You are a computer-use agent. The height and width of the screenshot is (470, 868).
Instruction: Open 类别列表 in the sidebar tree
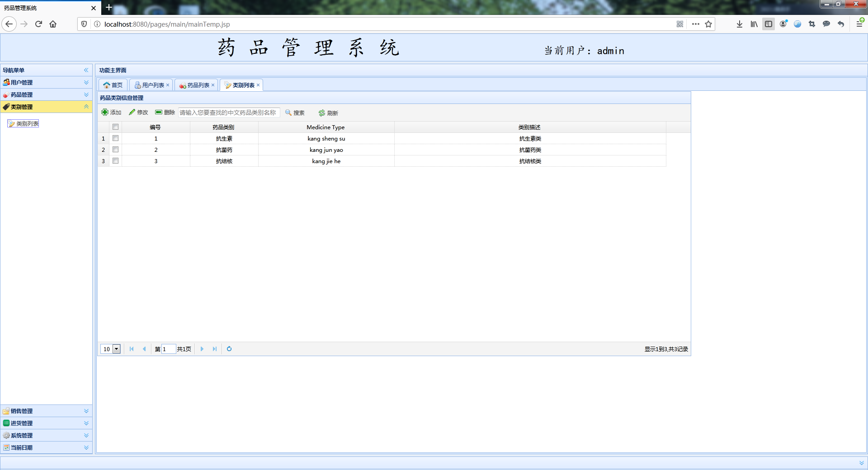click(x=27, y=124)
